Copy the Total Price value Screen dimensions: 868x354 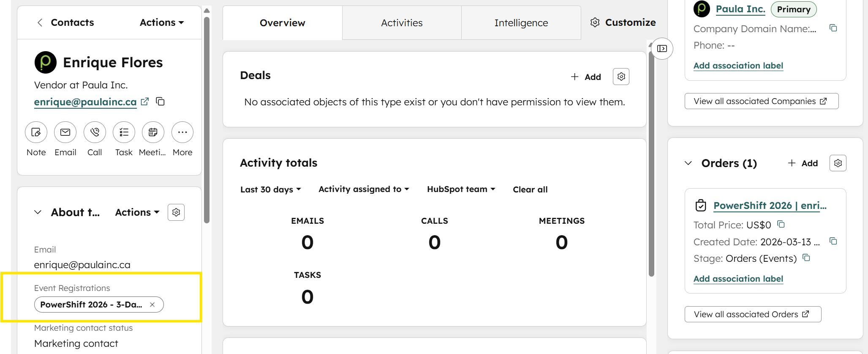pyautogui.click(x=781, y=224)
